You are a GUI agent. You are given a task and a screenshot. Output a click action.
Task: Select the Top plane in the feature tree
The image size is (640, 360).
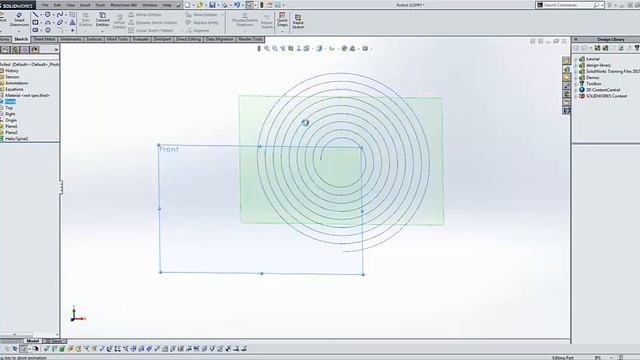9,108
